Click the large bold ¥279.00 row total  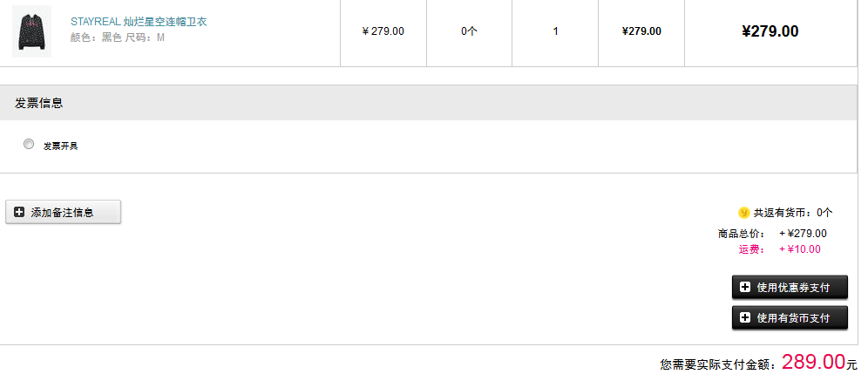tap(770, 31)
